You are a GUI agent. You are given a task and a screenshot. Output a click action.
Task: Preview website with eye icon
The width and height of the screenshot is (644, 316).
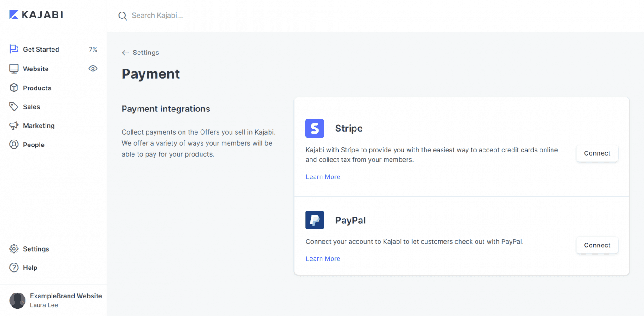(93, 69)
